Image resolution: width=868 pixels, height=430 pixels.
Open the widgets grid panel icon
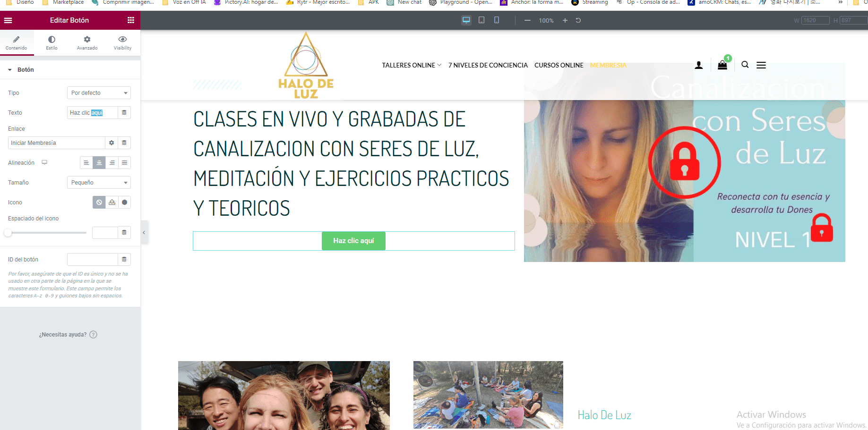point(131,20)
